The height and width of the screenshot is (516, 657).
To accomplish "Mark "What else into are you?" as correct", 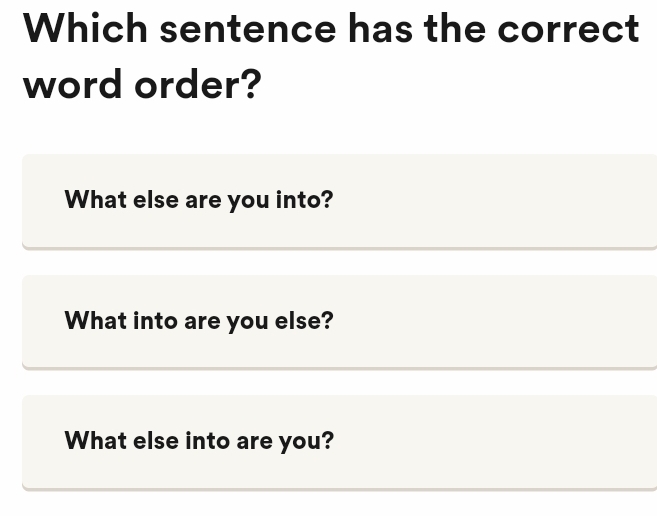I will (199, 441).
